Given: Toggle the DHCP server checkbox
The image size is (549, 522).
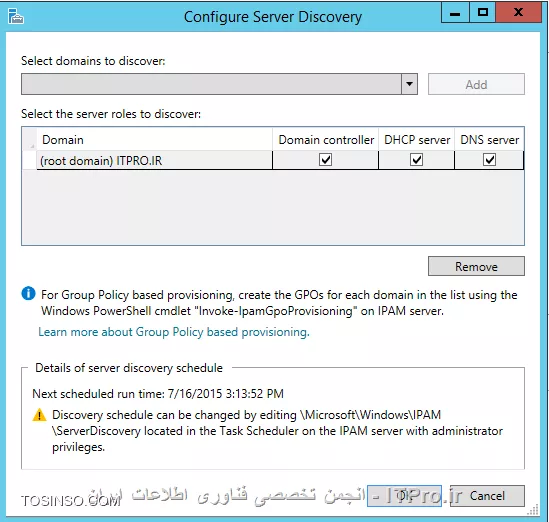Looking at the screenshot, I should 416,160.
